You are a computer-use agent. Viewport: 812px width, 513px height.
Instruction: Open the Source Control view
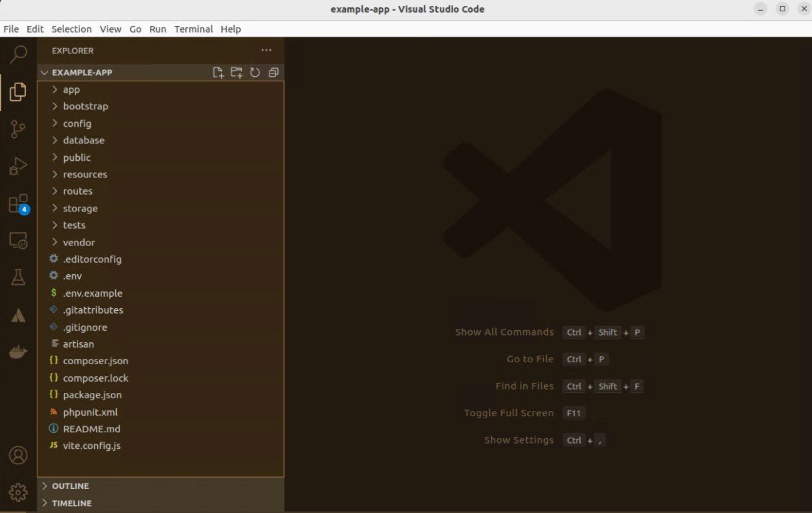[x=19, y=129]
